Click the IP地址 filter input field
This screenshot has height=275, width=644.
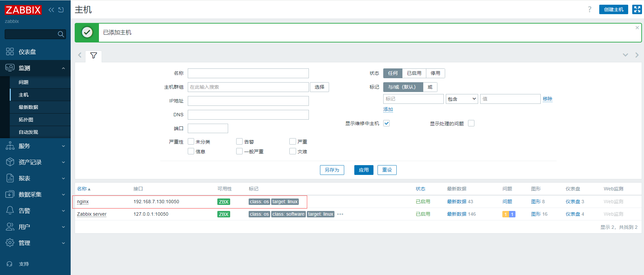[x=248, y=101]
